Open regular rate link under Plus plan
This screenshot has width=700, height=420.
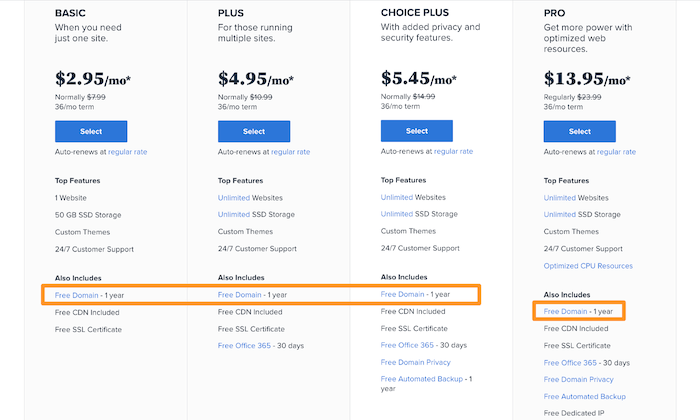tap(290, 151)
